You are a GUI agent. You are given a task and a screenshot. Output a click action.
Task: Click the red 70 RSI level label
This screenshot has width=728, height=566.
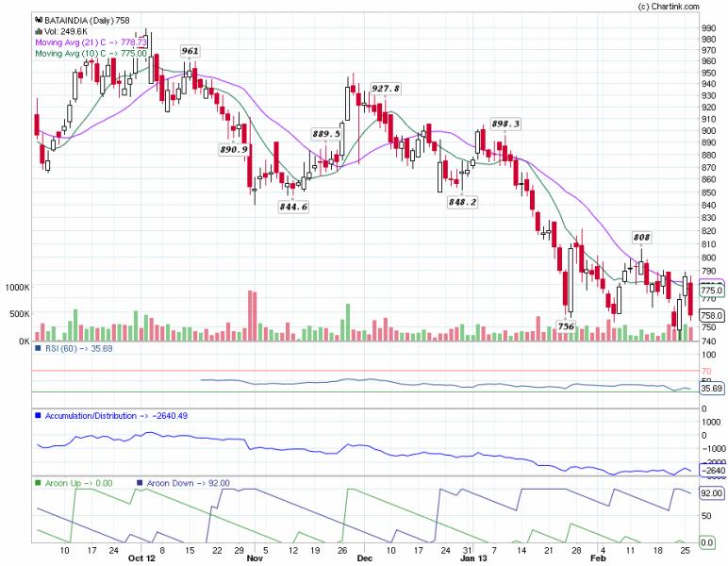[706, 371]
